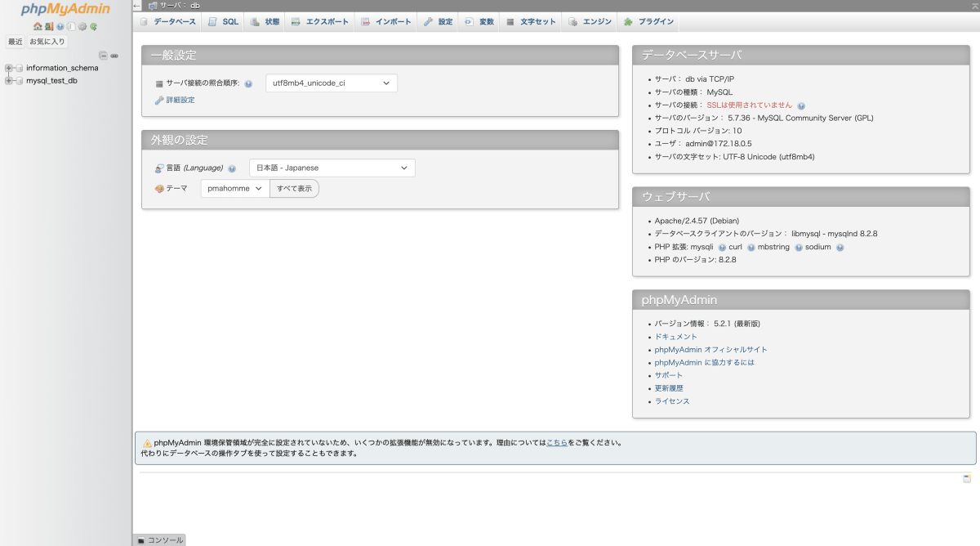This screenshot has width=980, height=546.
Task: Click the database icon beside mysql_test_db
Action: [x=20, y=81]
